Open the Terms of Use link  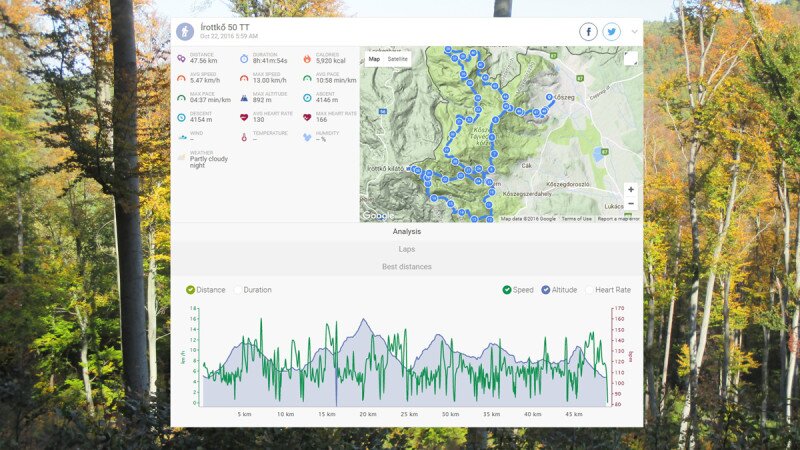pos(576,218)
